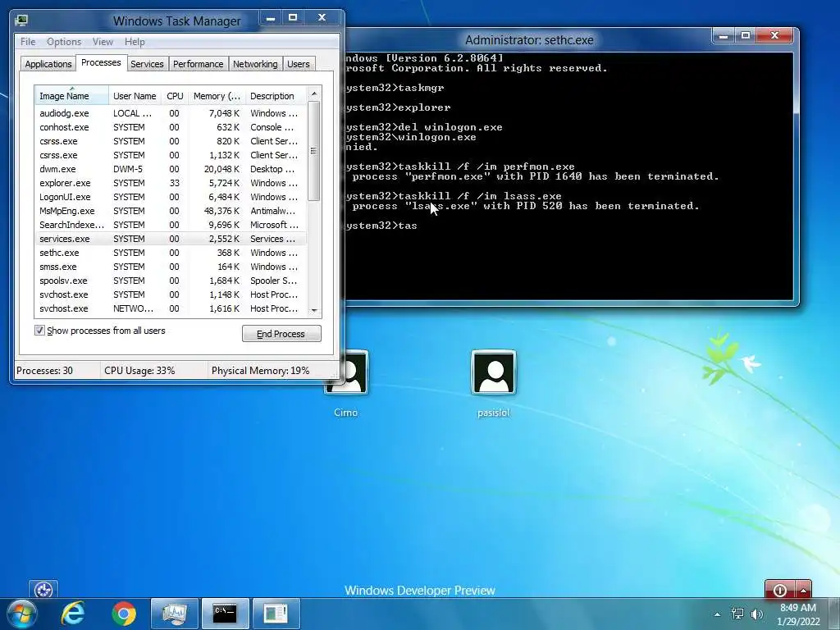Select SearchIndexer process row

click(171, 225)
